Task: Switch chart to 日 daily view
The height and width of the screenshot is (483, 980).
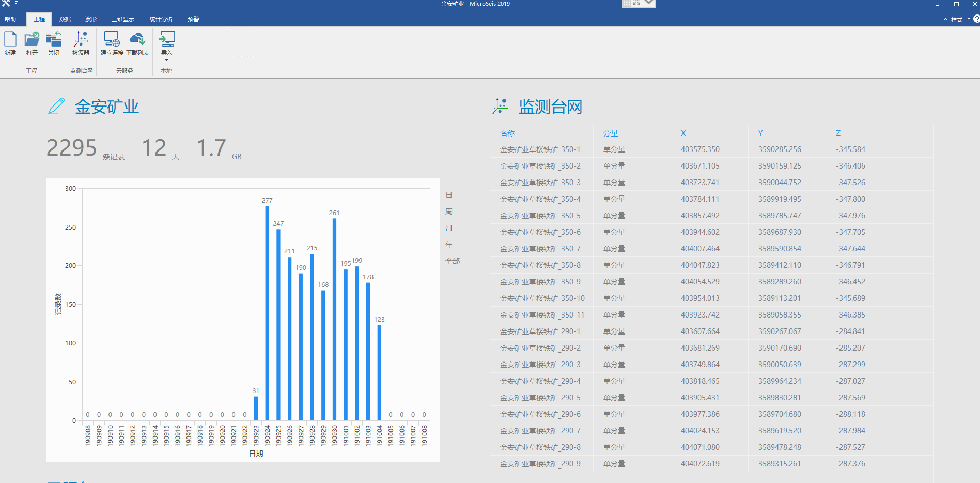Action: pyautogui.click(x=449, y=195)
